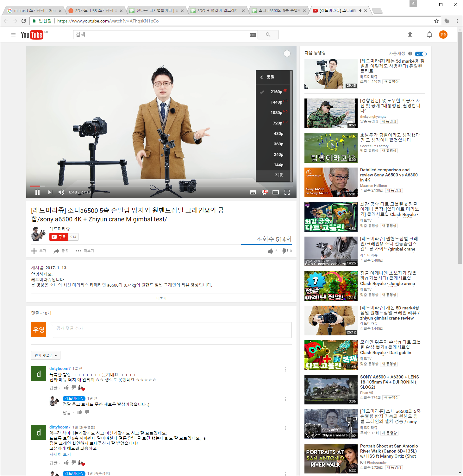
Task: Switch to the SDQ H 펌웨어 browser tab
Action: [216, 11]
